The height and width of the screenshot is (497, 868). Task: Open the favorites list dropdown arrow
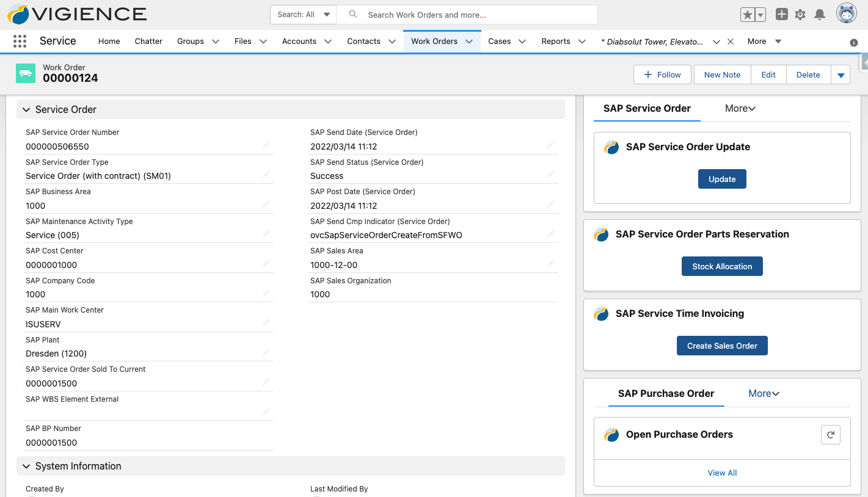[x=760, y=15]
